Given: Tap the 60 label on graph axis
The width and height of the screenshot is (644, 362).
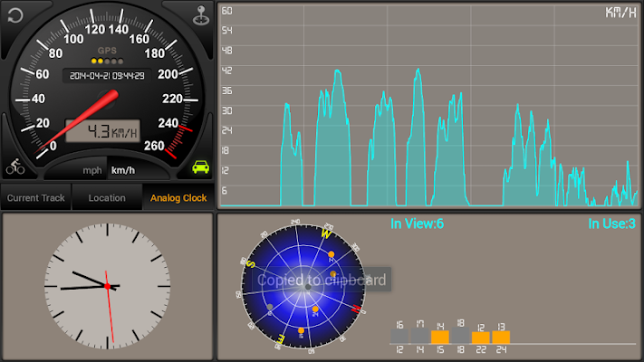Looking at the screenshot, I should pos(226,11).
